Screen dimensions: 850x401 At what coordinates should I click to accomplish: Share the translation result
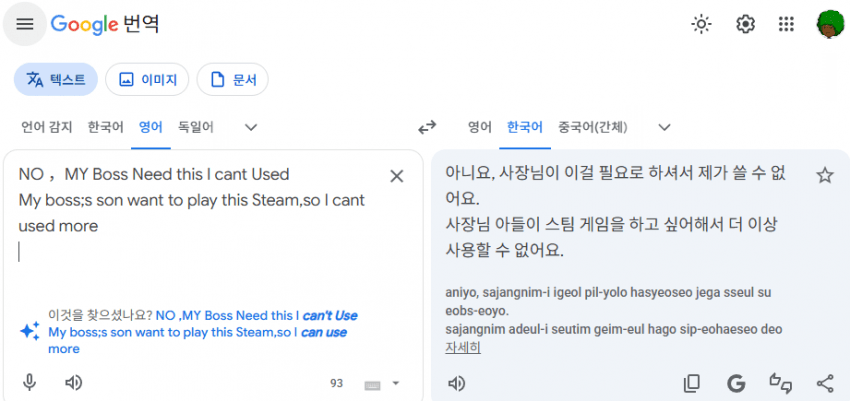coord(825,384)
